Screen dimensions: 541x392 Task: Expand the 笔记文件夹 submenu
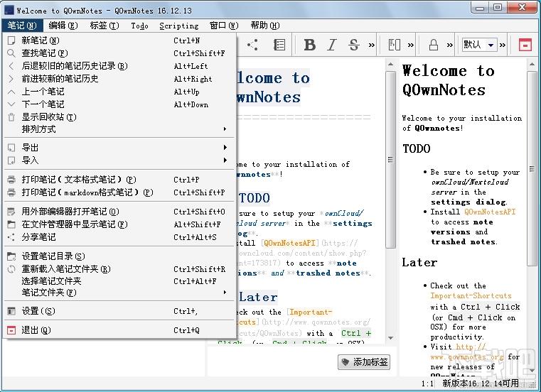pyautogui.click(x=119, y=293)
